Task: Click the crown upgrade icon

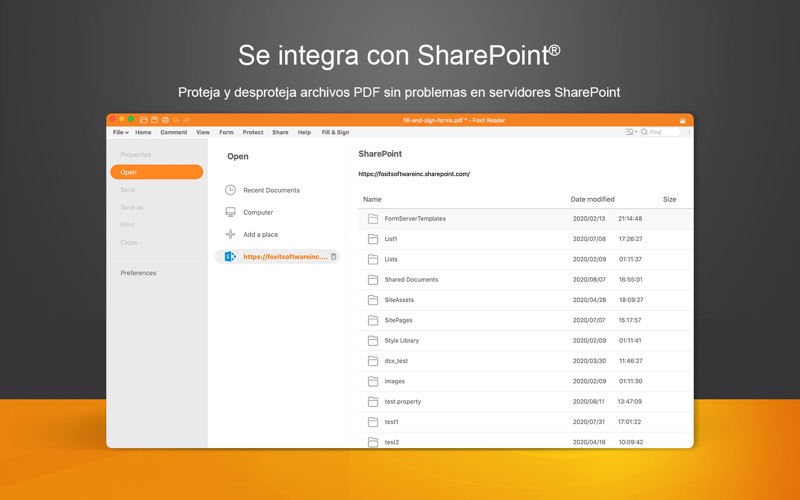Action: [683, 120]
